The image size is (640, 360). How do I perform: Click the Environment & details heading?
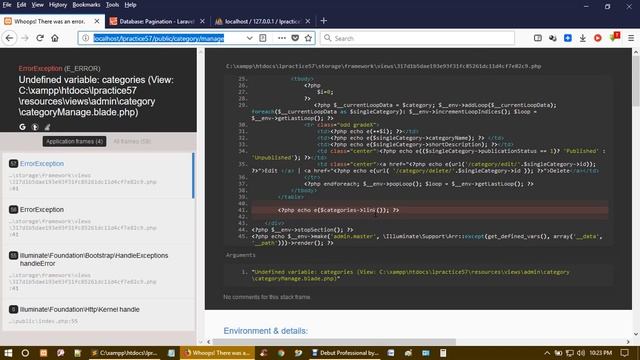pyautogui.click(x=265, y=331)
